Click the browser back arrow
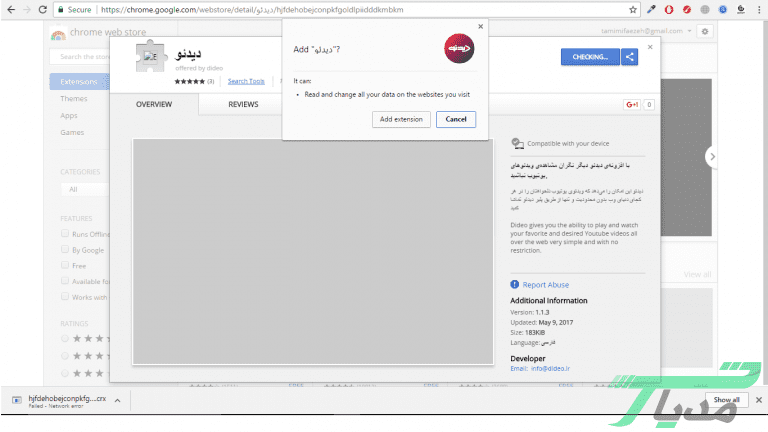Viewport: 768px width, 432px height. pyautogui.click(x=10, y=9)
